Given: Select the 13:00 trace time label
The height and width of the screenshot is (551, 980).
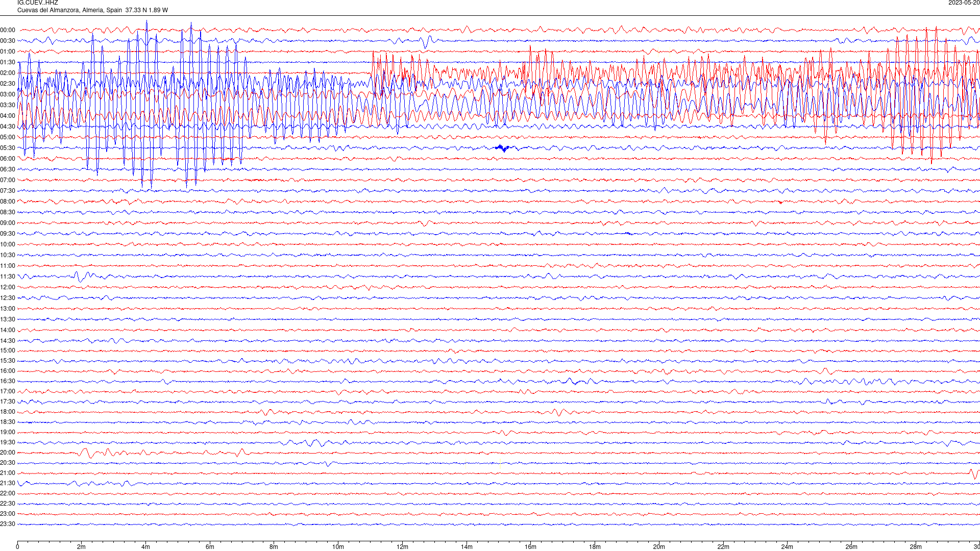Looking at the screenshot, I should click(x=8, y=309).
